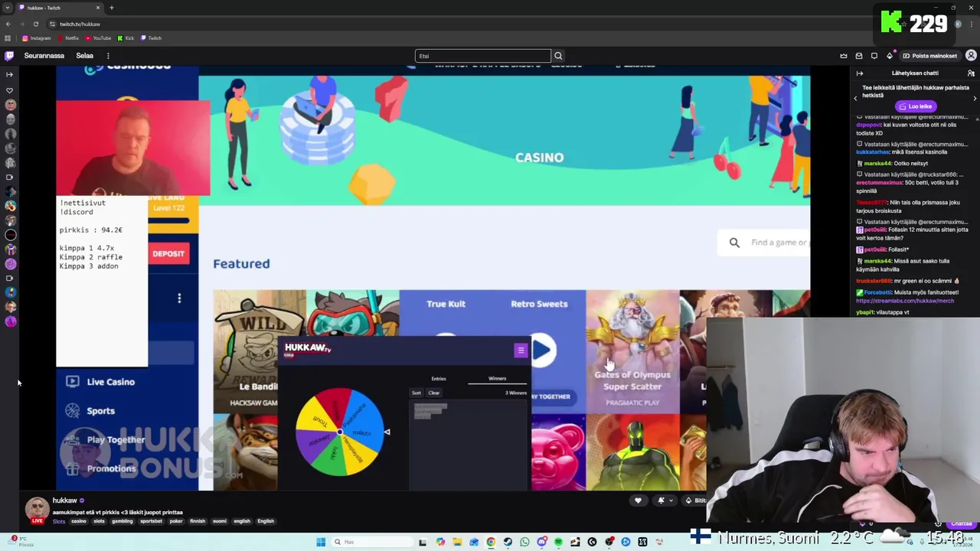Click the search magnifier button
The height and width of the screenshot is (551, 980).
pos(558,56)
